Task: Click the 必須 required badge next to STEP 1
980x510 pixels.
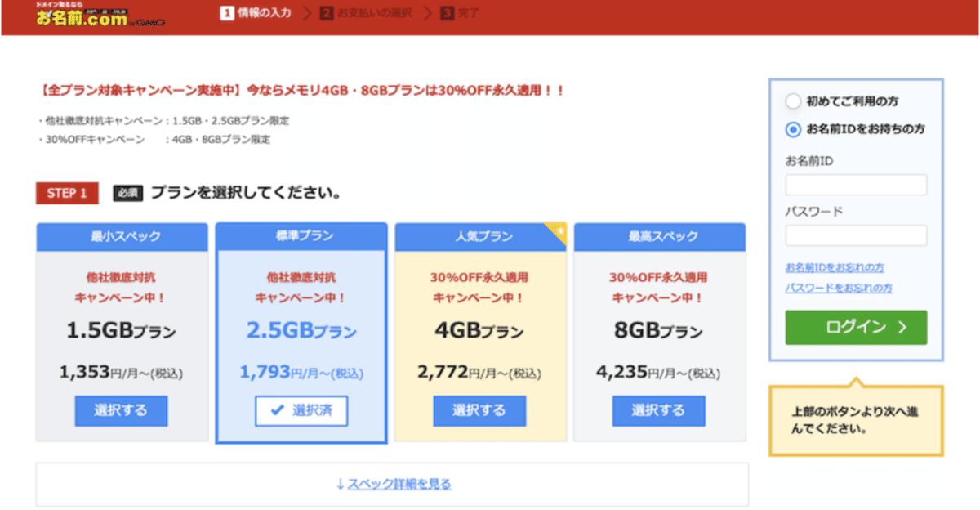Action: point(128,193)
